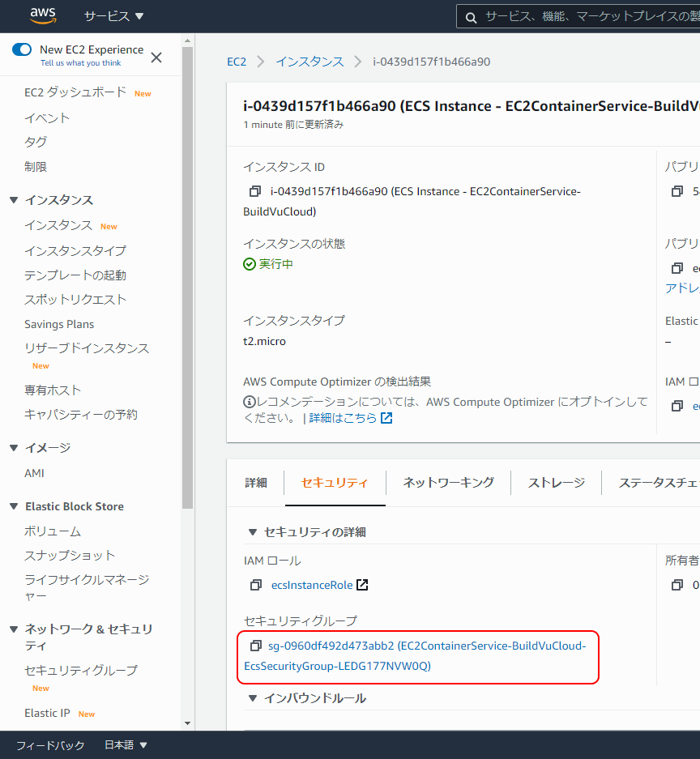Open EC2 ダッシュボード in sidebar
The width and height of the screenshot is (700, 759).
point(75,92)
